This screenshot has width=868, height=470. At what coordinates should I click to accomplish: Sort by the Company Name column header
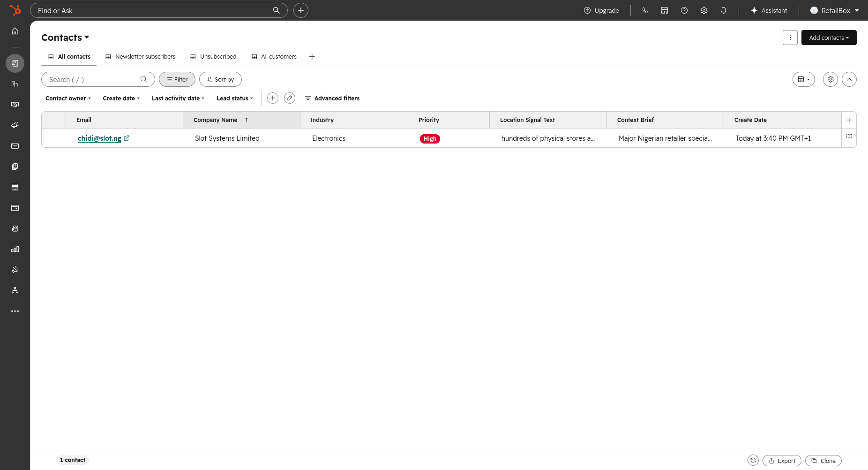241,120
